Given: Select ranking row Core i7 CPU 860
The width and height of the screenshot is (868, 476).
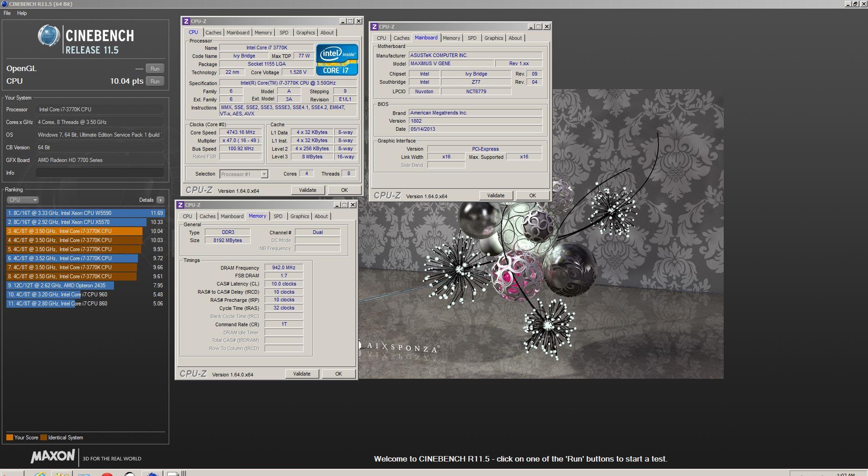Looking at the screenshot, I should 85,304.
